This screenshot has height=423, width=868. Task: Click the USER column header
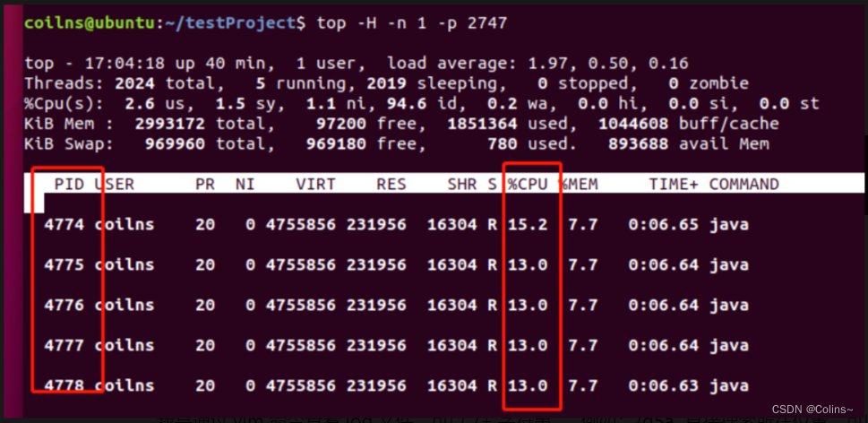pos(114,184)
